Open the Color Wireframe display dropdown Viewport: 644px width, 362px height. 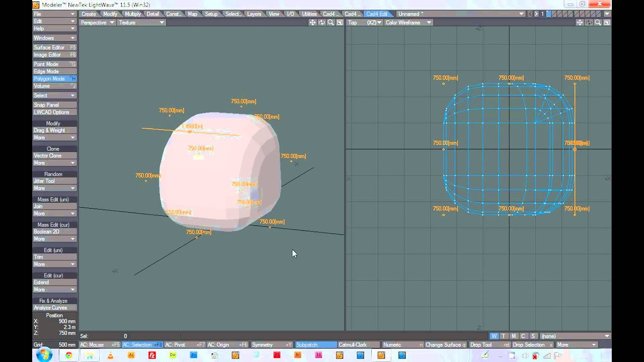408,23
